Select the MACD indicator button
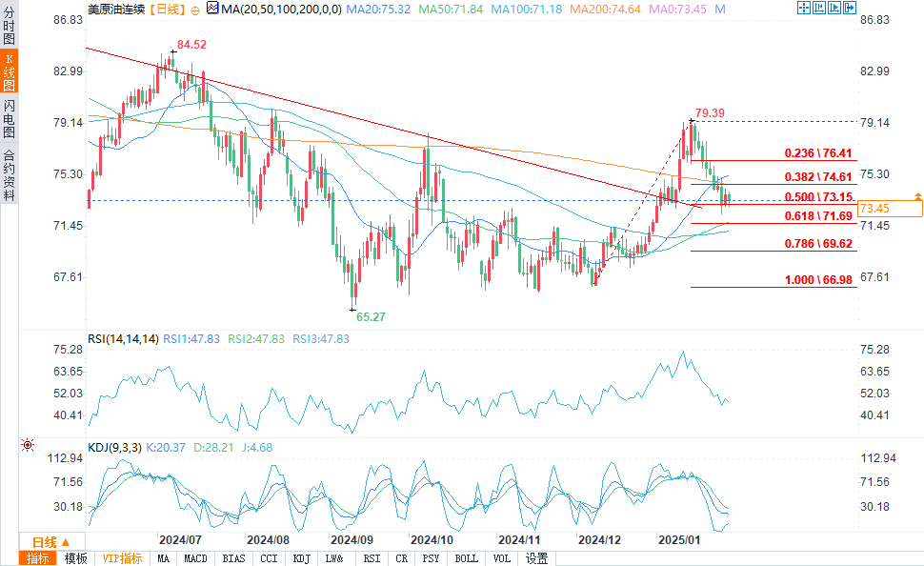The width and height of the screenshot is (924, 566). (x=195, y=558)
